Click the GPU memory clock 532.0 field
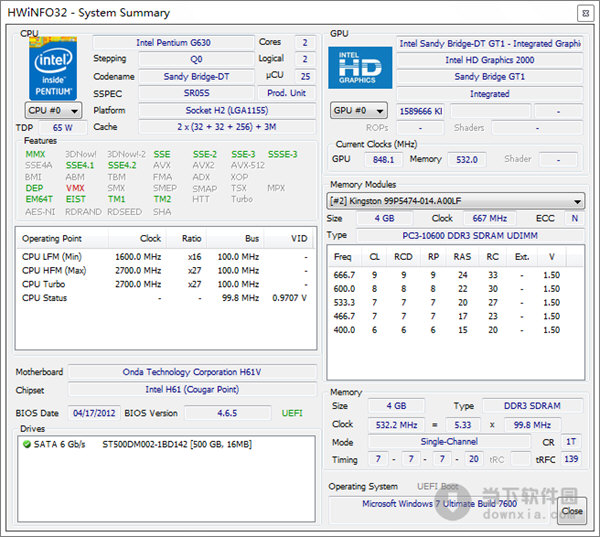This screenshot has width=600, height=537. click(x=467, y=160)
